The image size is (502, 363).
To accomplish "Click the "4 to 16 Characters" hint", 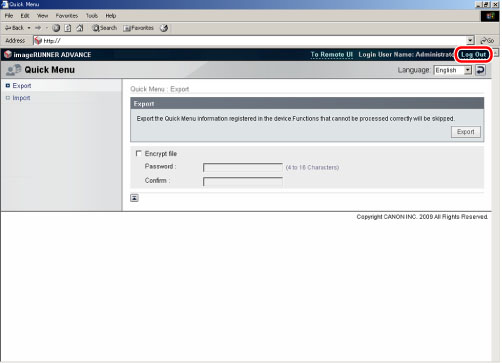I will [312, 167].
